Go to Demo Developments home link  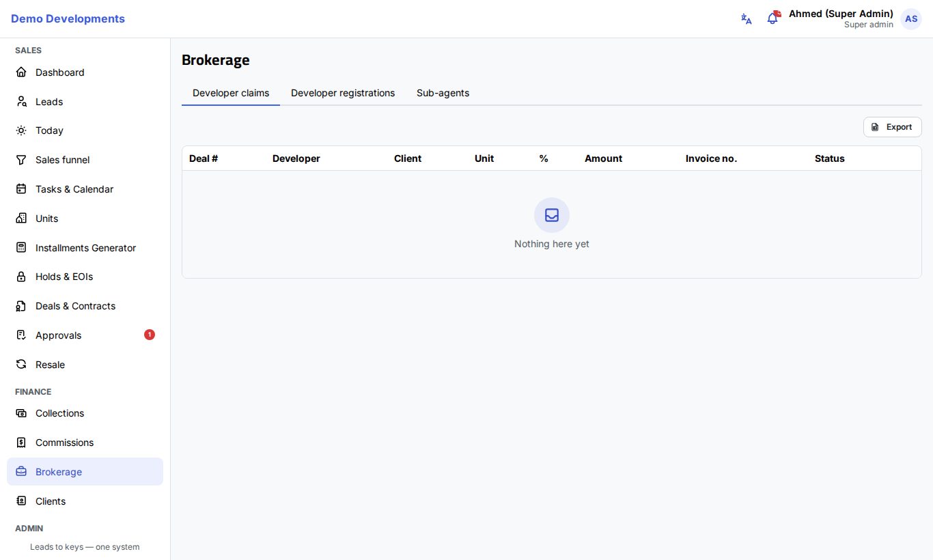click(68, 19)
